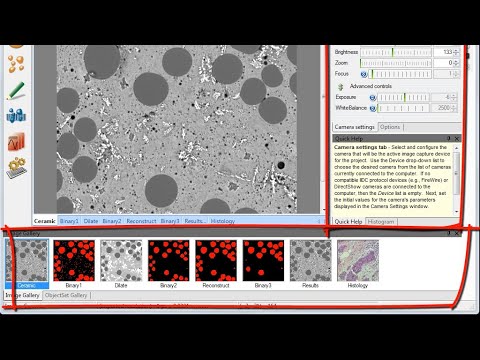Screen dimensions: 480x360
Task: Select the Reconstruct thumbnail in gallery
Action: click(216, 264)
